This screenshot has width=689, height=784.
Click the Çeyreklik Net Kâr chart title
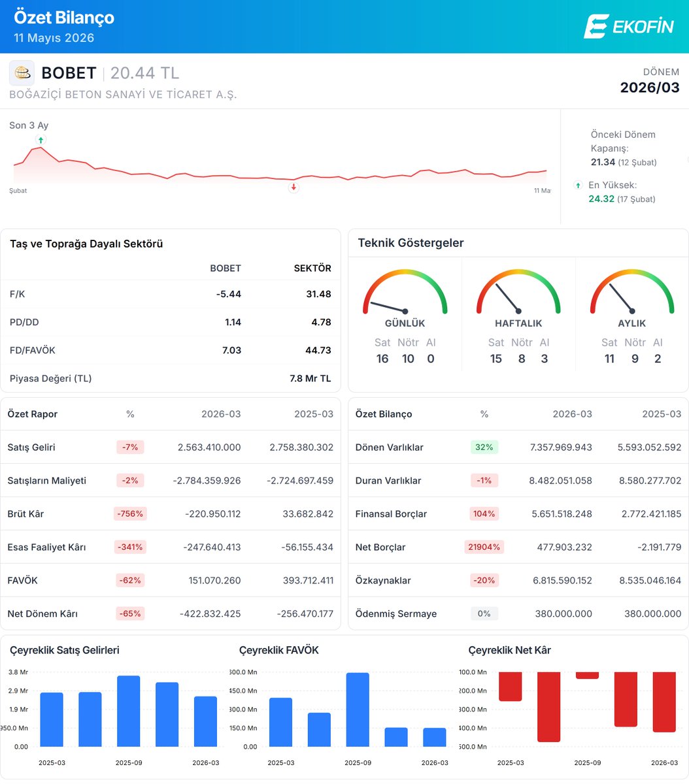click(510, 650)
